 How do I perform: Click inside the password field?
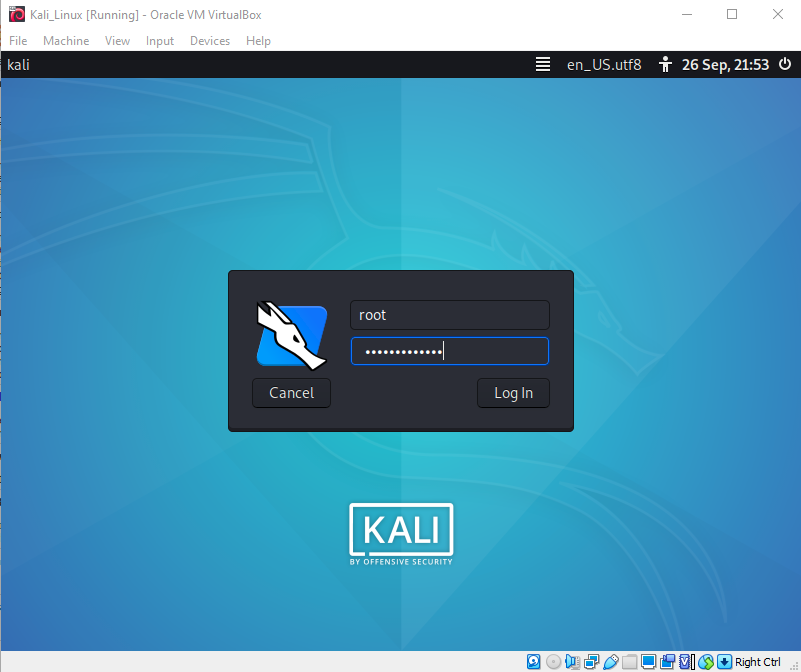(x=449, y=351)
